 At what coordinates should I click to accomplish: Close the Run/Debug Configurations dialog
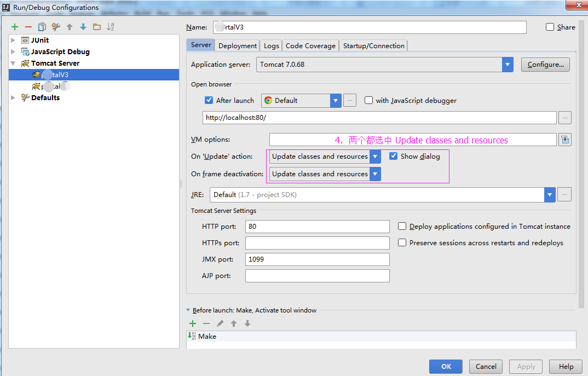[578, 4]
